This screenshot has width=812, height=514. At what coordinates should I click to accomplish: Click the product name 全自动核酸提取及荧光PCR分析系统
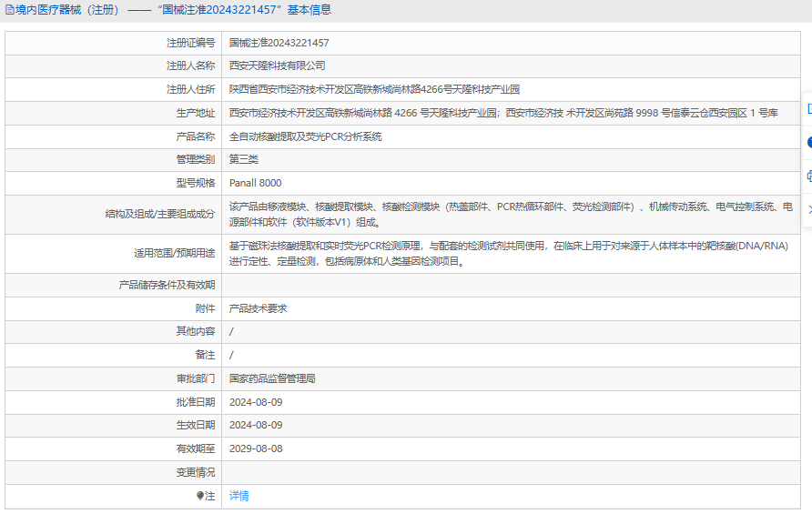[x=305, y=136]
